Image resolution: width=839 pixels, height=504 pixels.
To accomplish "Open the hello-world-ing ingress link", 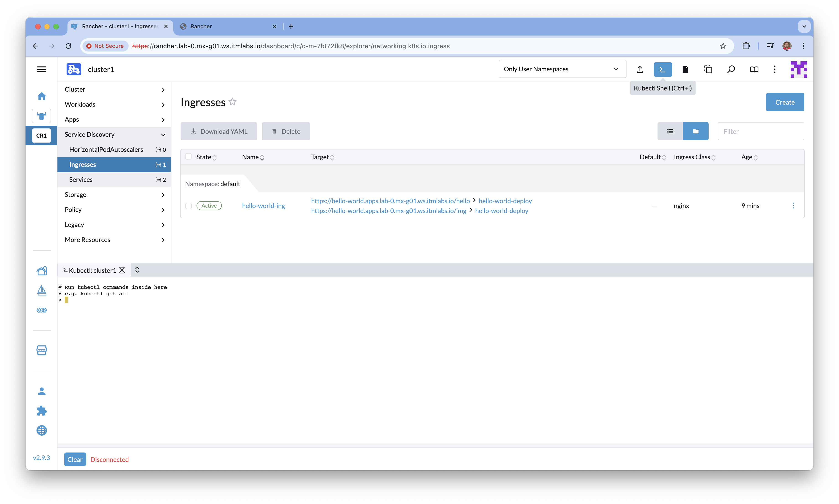I will pyautogui.click(x=263, y=206).
